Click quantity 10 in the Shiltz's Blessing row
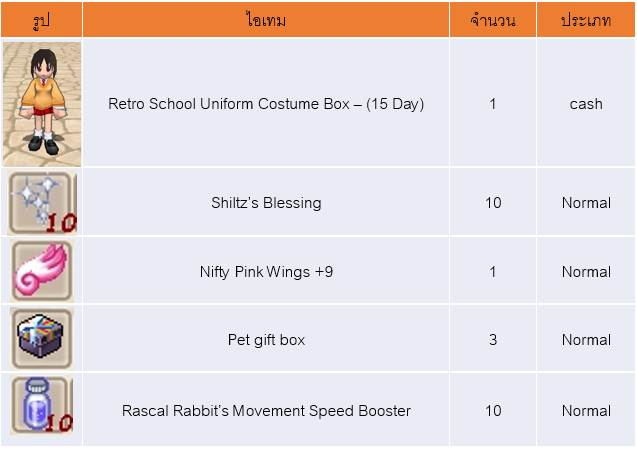 pyautogui.click(x=493, y=203)
